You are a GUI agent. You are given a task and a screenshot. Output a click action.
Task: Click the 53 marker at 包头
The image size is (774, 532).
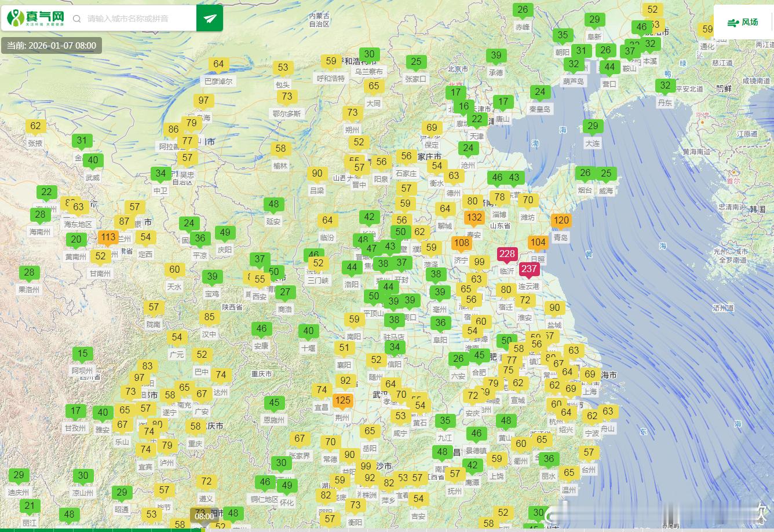point(283,68)
